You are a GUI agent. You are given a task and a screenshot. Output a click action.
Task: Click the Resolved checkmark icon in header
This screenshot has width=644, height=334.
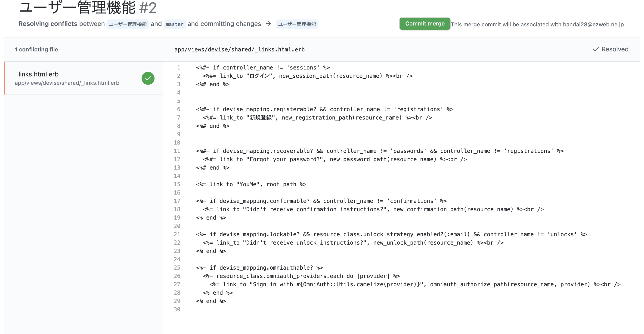click(596, 50)
